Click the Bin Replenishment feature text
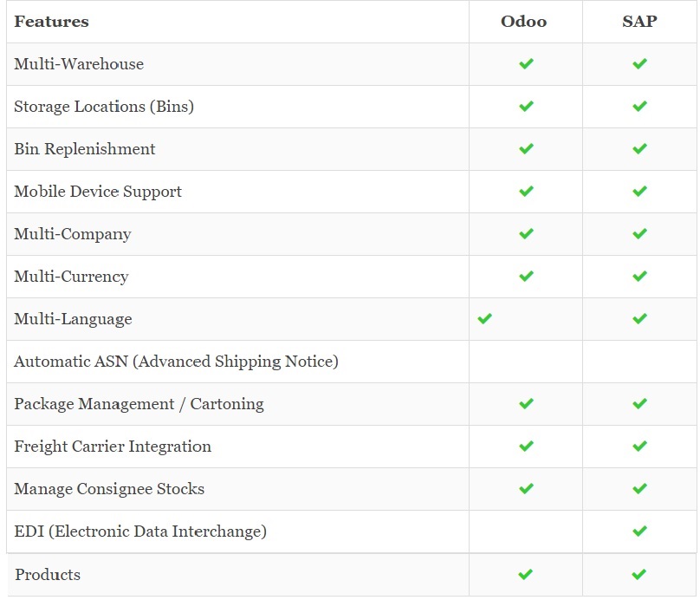This screenshot has height=600, width=700. point(85,149)
